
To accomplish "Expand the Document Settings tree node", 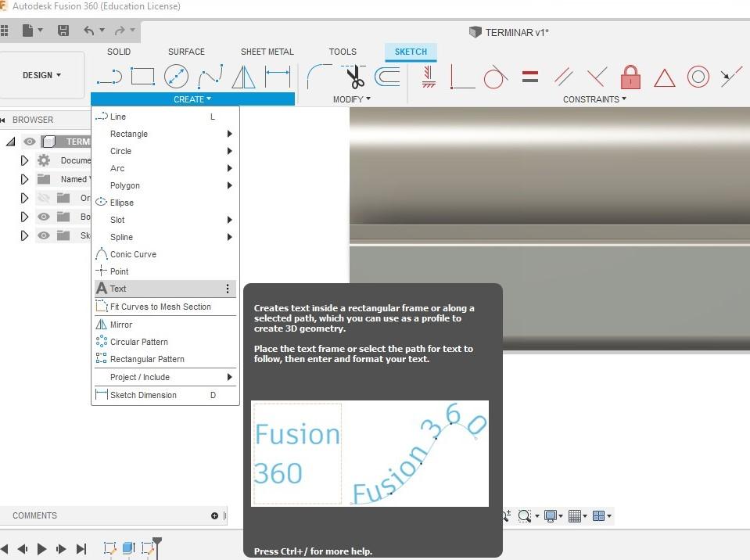I will tap(24, 160).
